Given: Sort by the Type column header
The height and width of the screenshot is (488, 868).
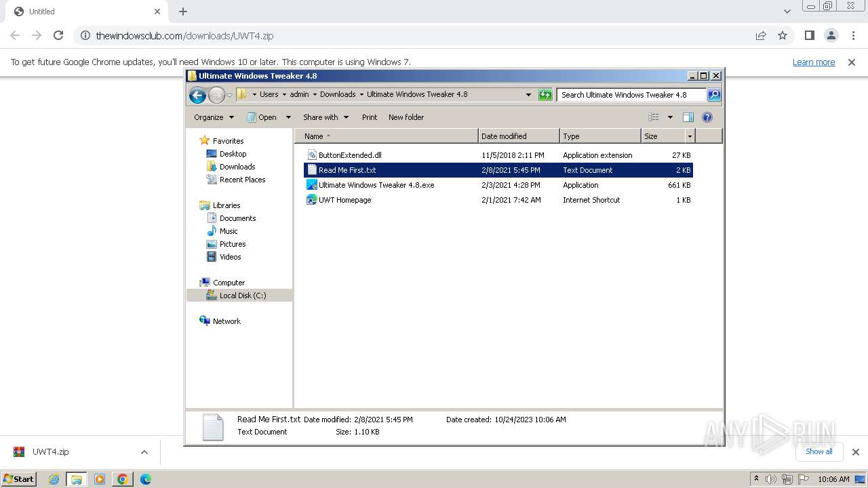Looking at the screenshot, I should point(600,136).
